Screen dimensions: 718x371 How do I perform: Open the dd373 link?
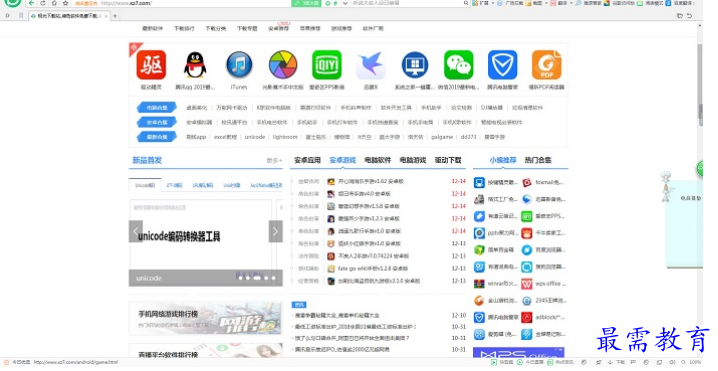coord(468,137)
